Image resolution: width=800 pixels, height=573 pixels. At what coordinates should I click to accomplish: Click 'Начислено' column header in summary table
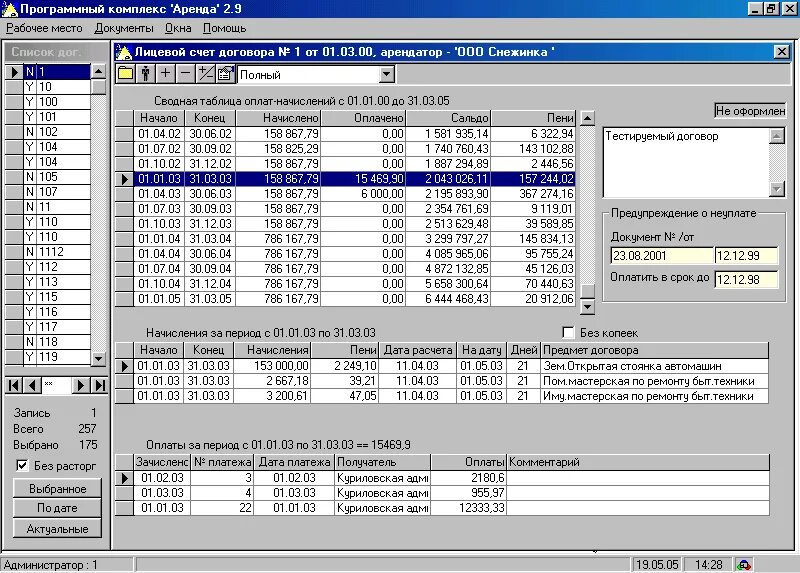point(279,118)
